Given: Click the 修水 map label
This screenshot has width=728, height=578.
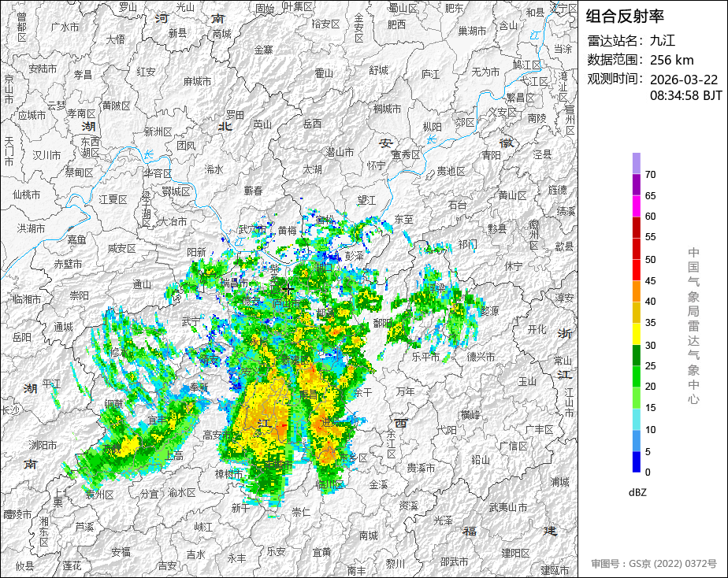Looking at the screenshot, I should point(119,353).
